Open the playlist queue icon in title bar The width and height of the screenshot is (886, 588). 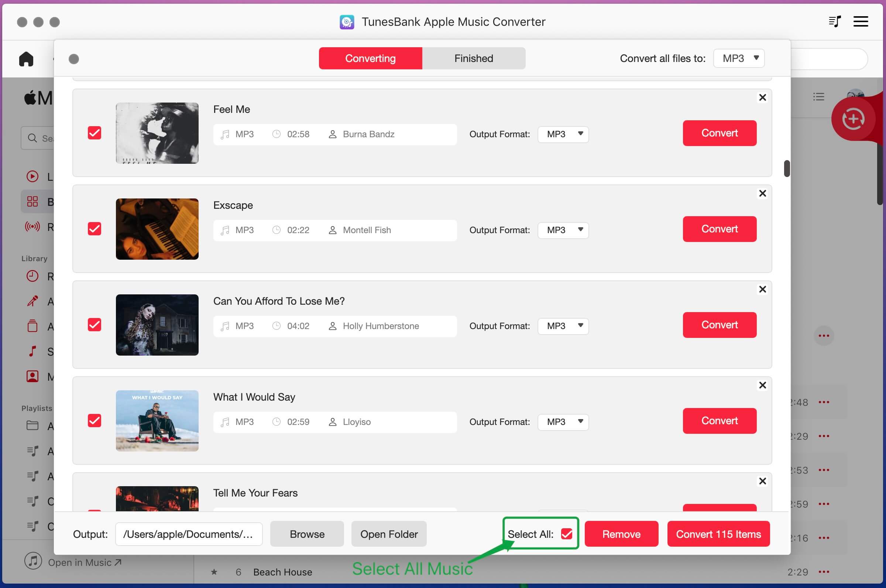coord(835,21)
